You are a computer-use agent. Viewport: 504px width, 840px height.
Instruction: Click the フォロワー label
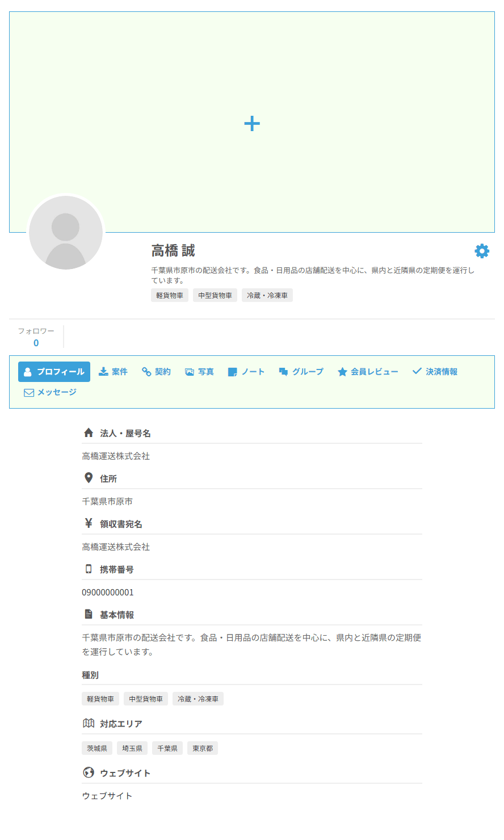point(36,331)
